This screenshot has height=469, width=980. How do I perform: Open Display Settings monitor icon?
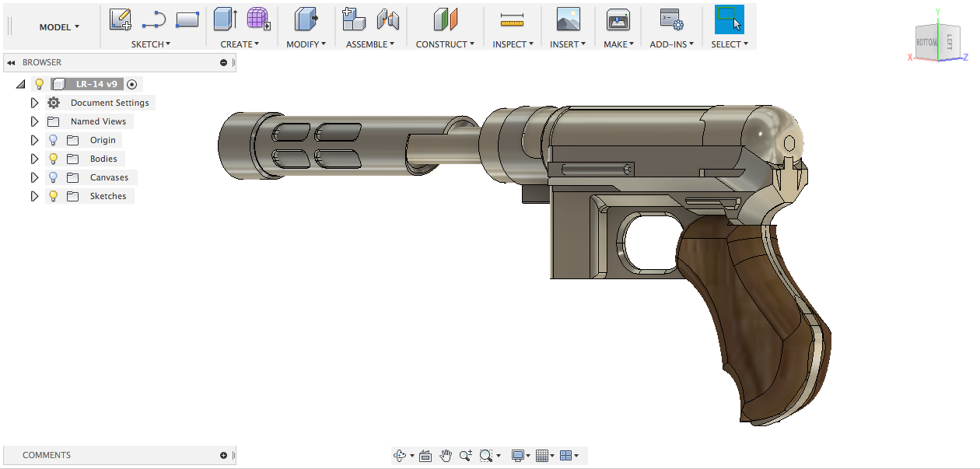(x=518, y=456)
